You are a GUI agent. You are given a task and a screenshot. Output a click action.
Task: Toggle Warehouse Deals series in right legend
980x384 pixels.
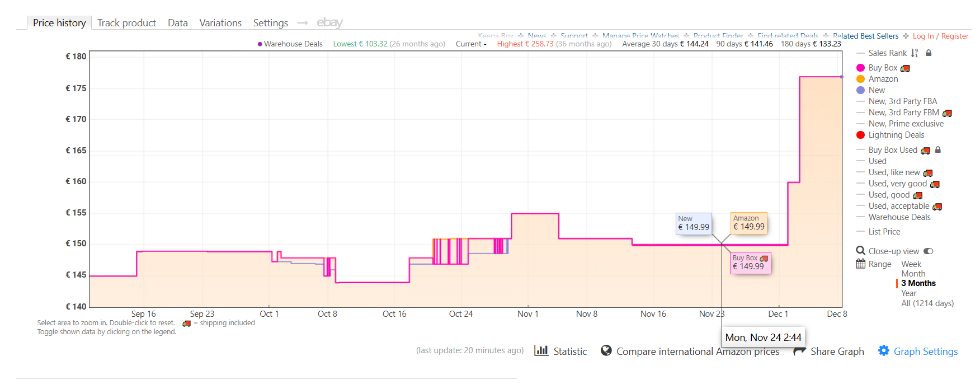899,217
